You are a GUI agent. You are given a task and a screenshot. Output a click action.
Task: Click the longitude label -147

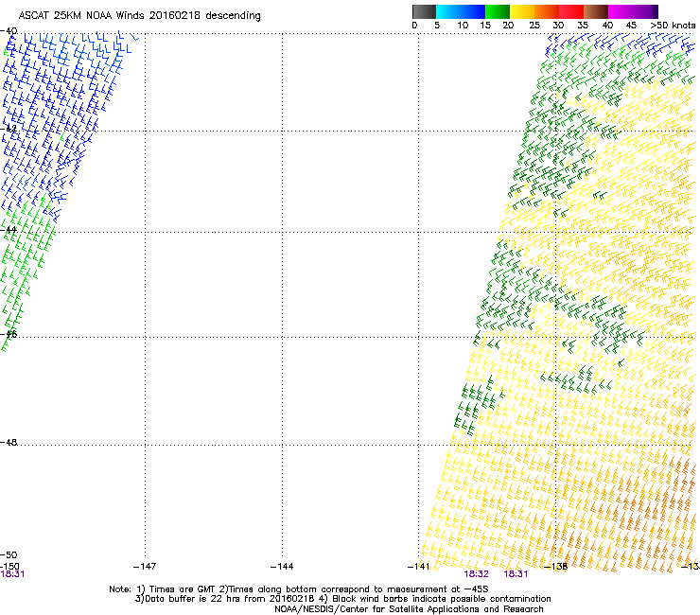pyautogui.click(x=145, y=567)
